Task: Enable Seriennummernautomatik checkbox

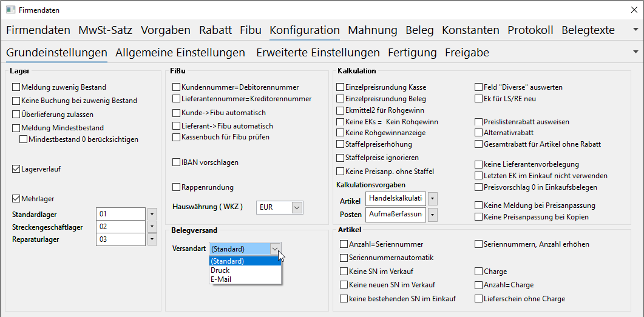Action: point(344,258)
